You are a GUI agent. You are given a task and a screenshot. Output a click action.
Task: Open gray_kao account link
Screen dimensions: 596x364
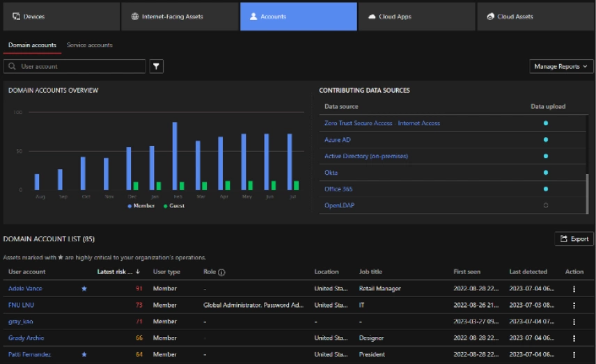pos(20,322)
